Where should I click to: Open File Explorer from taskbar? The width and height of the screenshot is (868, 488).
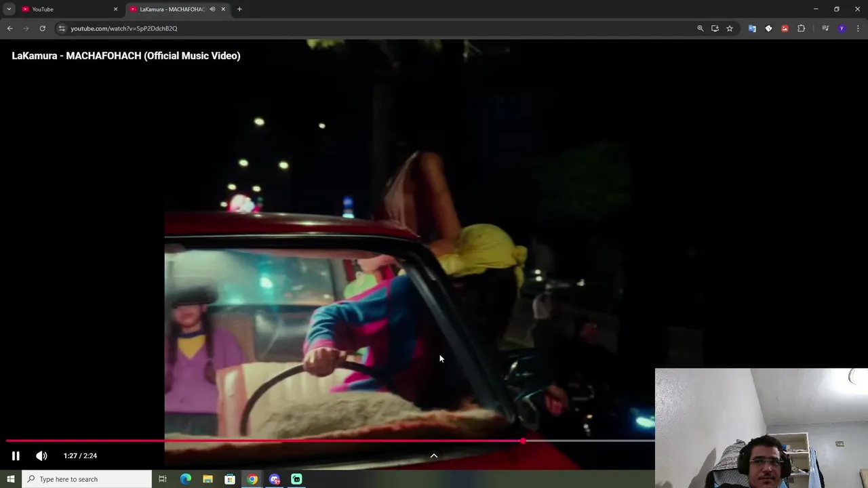(x=208, y=479)
